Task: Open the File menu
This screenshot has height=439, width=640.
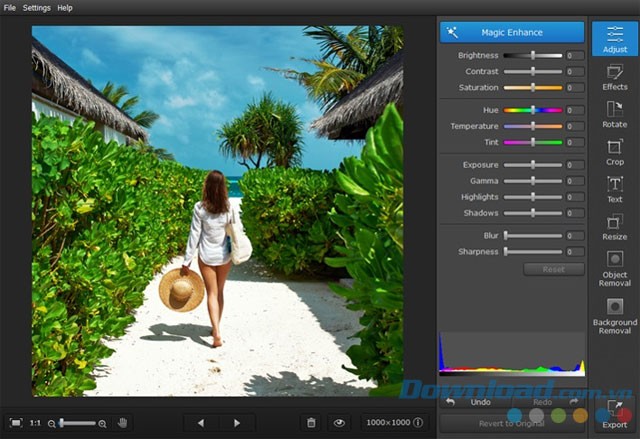Action: click(9, 7)
